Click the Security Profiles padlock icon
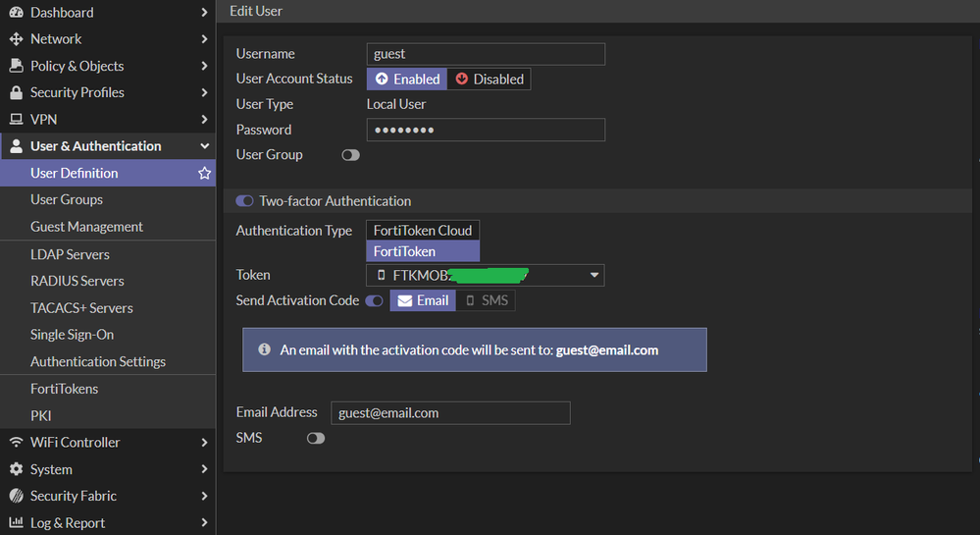980x535 pixels. coord(16,92)
